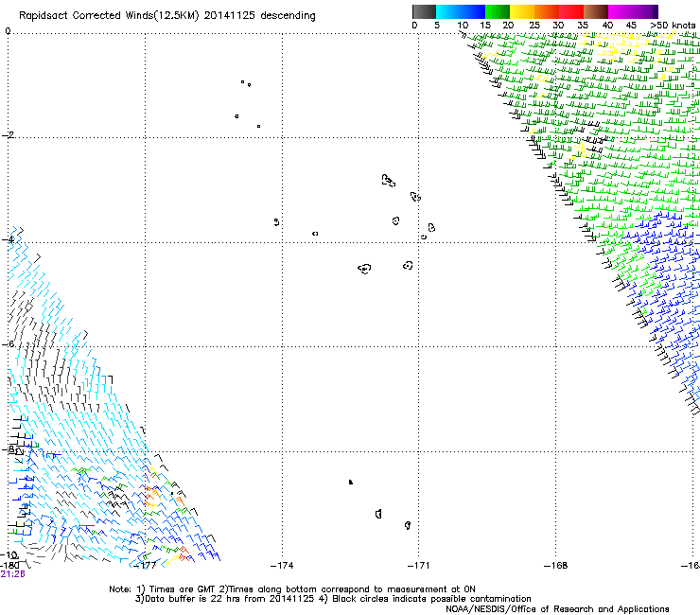Click the red 30-35 knots legend segment
This screenshot has height=615, width=700.
(571, 11)
